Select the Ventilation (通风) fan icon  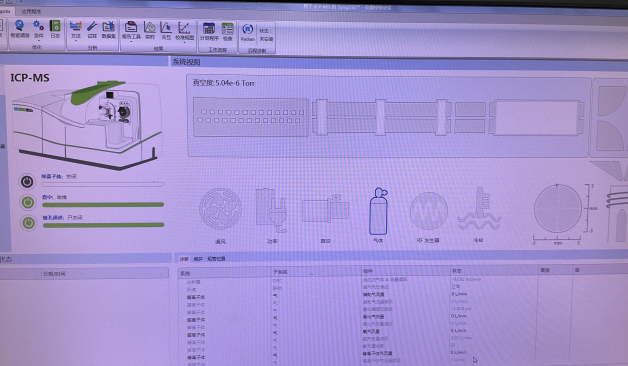pyautogui.click(x=220, y=209)
